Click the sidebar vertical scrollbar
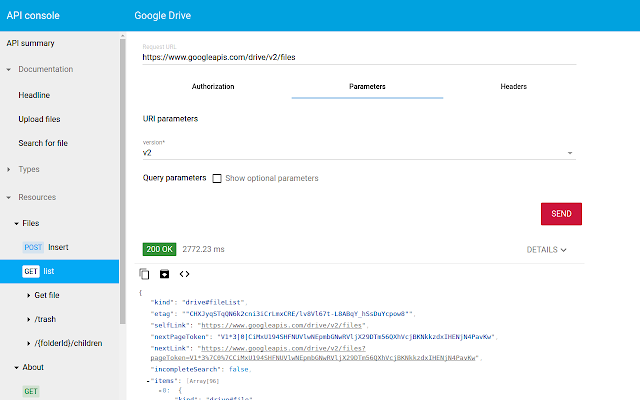Image resolution: width=640 pixels, height=400 pixels. [122, 180]
